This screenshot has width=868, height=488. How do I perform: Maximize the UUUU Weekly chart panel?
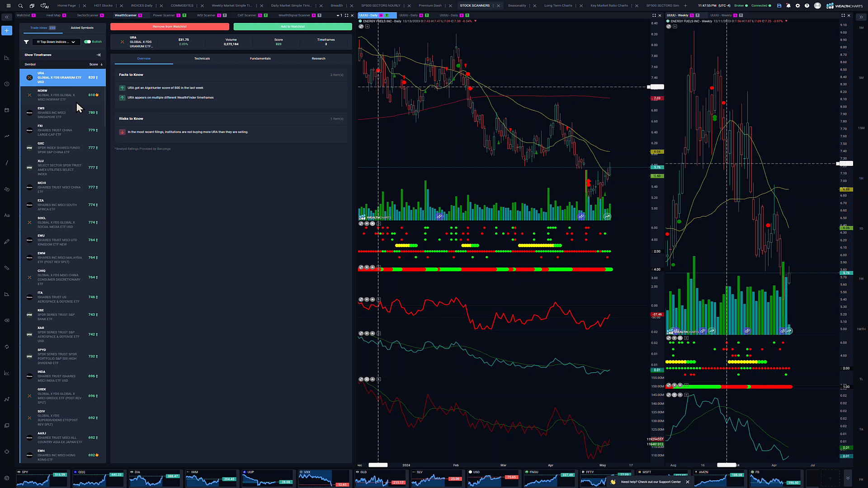pos(843,15)
